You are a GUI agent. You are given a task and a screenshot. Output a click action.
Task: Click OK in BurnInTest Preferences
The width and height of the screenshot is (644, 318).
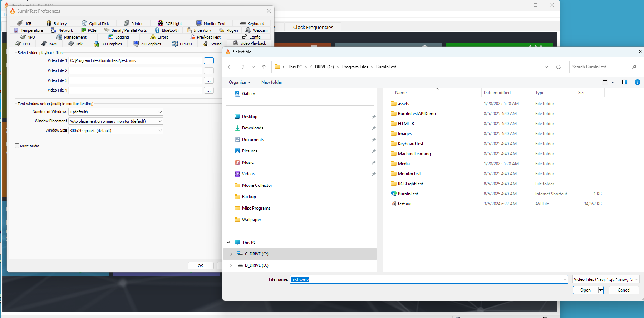pyautogui.click(x=201, y=266)
